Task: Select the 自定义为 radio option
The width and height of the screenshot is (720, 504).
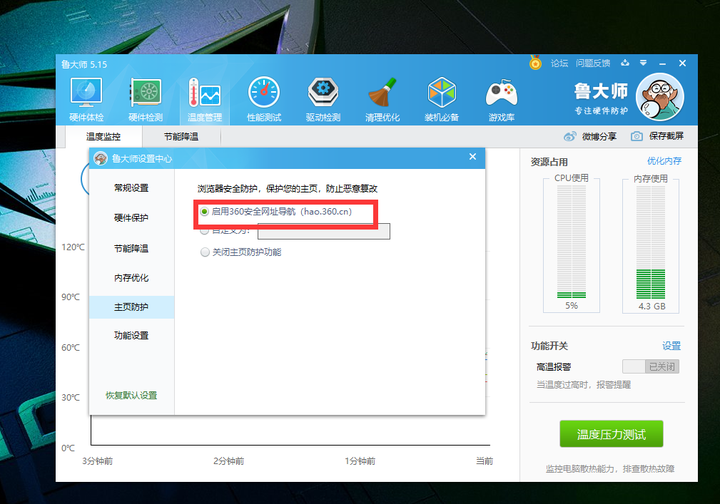Action: [x=205, y=230]
